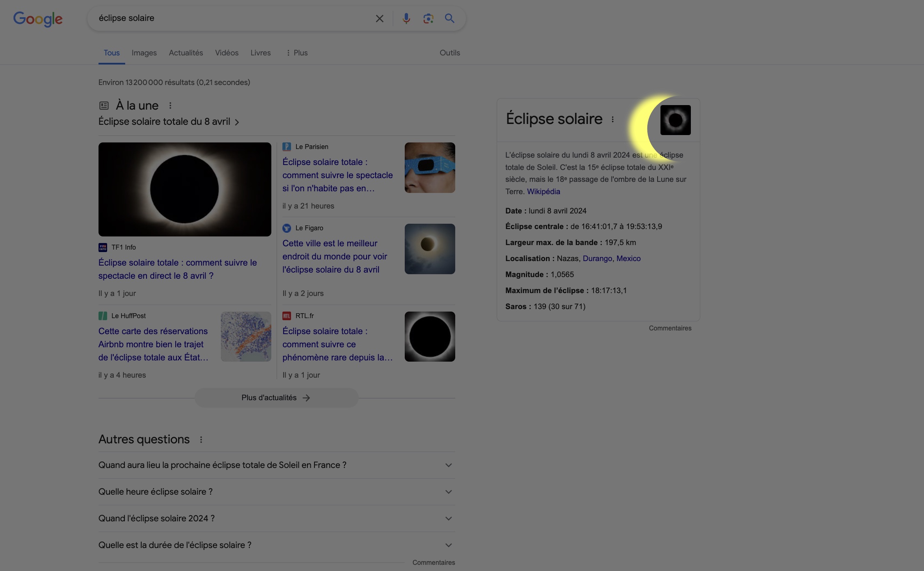This screenshot has height=571, width=924.
Task: Open the knowledge panel eclipse thumbnail
Action: tap(675, 120)
